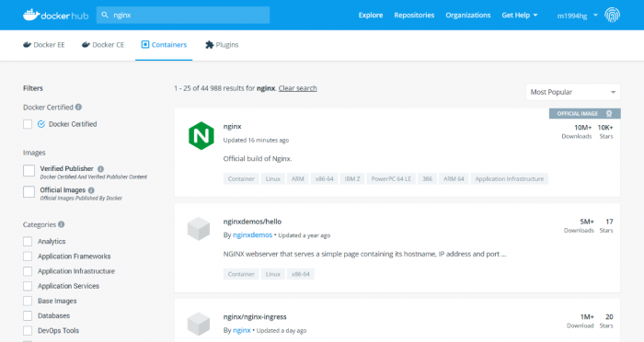Viewport: 644px width, 342px height.
Task: Click the Container tag on nginx result
Action: coord(241,179)
